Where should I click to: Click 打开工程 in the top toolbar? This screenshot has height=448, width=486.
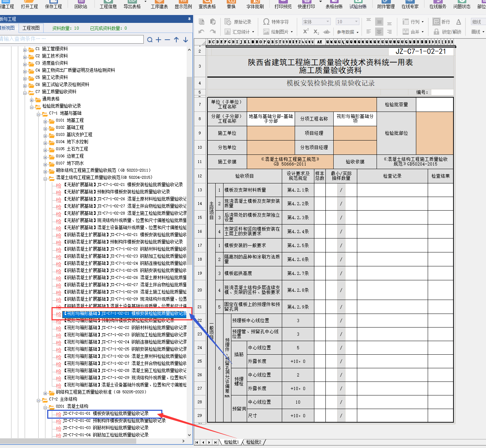[x=29, y=5]
